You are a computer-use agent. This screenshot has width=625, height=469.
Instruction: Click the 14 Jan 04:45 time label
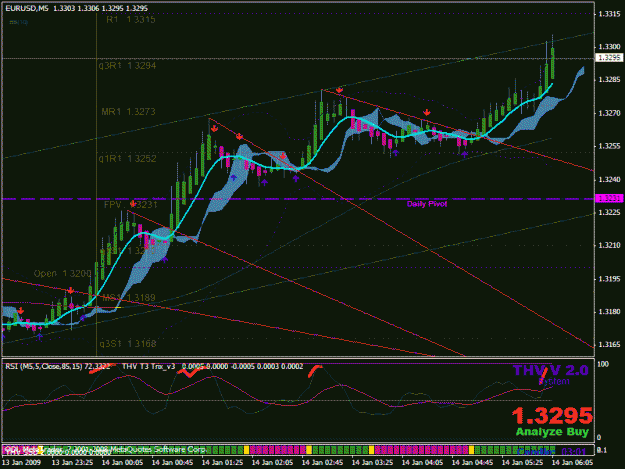point(472,463)
